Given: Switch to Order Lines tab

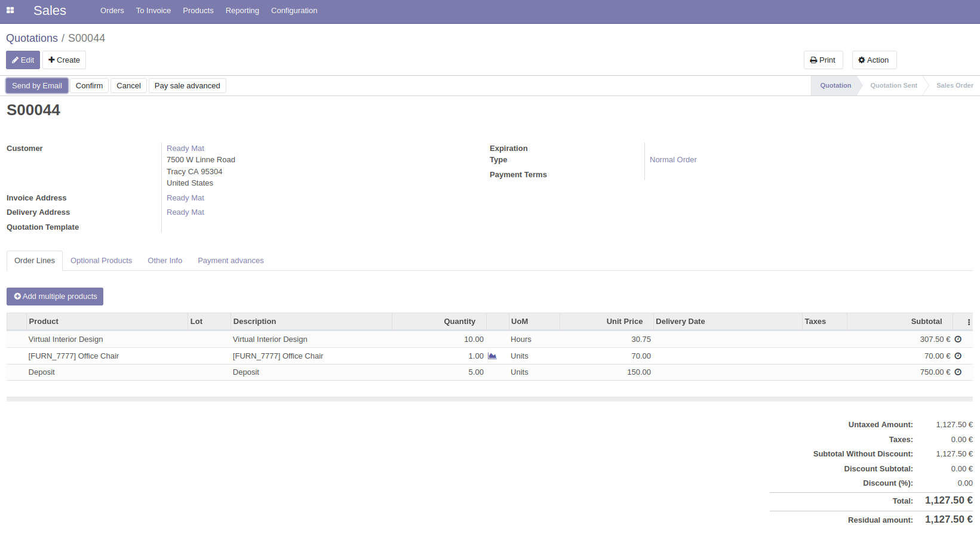Looking at the screenshot, I should click(35, 261).
